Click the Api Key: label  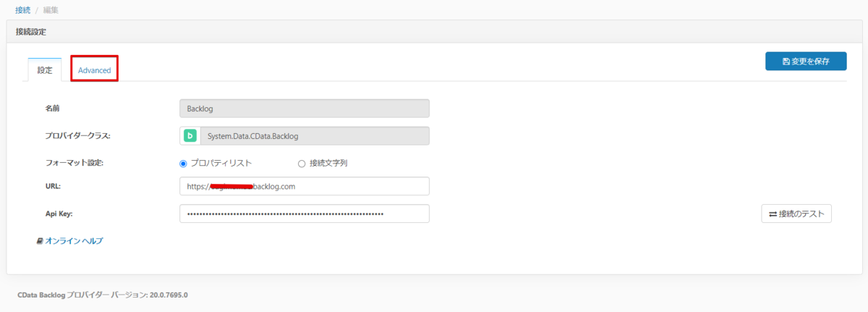tap(59, 214)
